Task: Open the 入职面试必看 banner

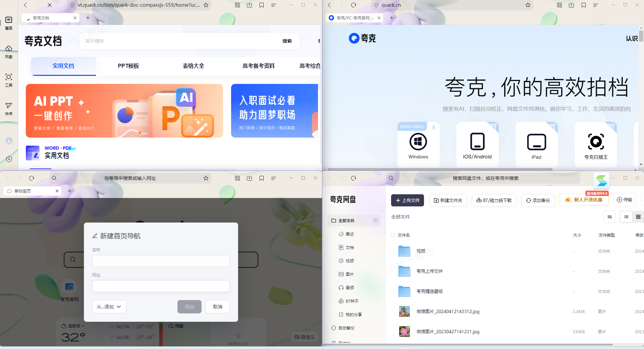Action: click(x=274, y=111)
